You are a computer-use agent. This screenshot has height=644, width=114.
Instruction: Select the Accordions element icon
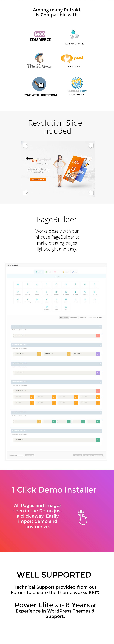coord(18,284)
